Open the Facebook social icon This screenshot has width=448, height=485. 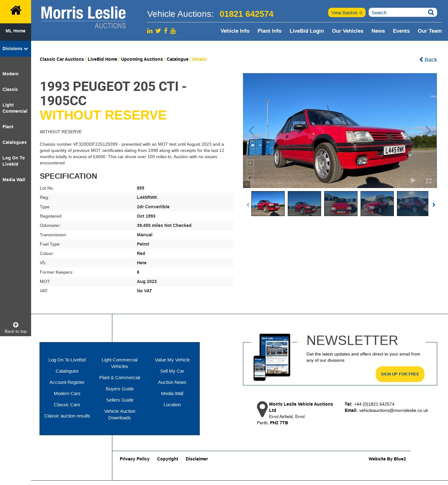166,31
